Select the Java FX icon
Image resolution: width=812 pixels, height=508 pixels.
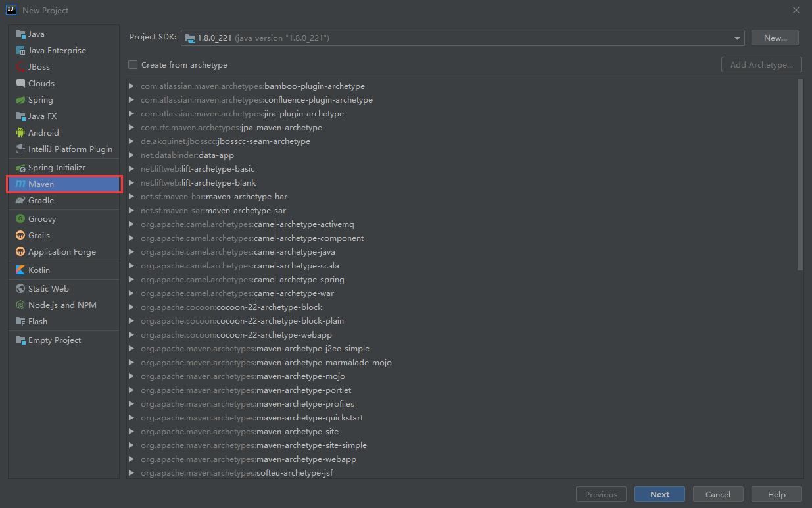point(20,116)
